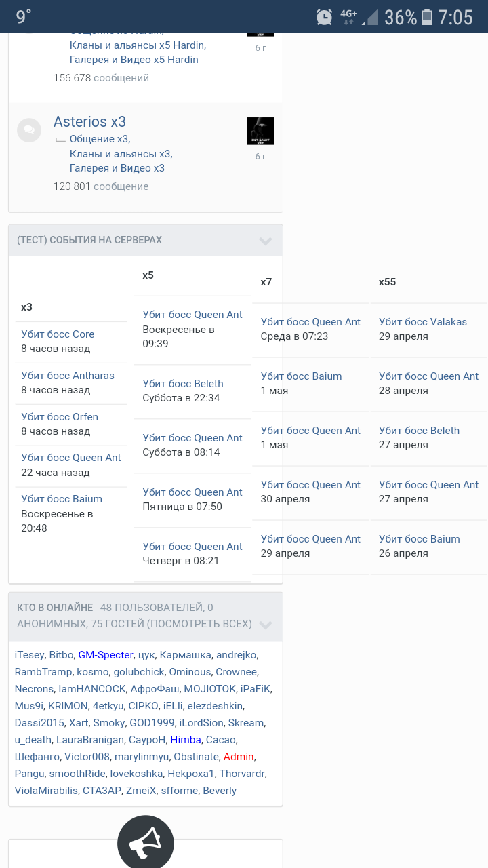Open the x3 gallery and video subforum
This screenshot has width=488, height=868.
117,168
